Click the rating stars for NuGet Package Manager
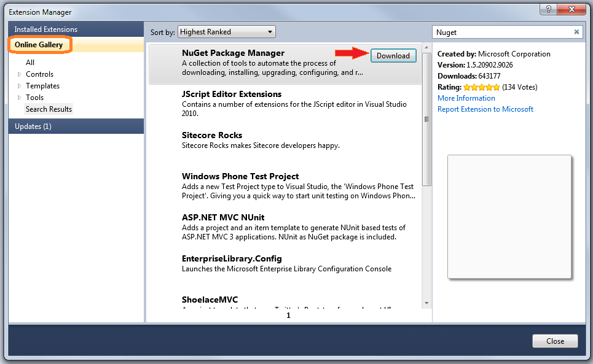Viewport: 593px width, 364px height. click(481, 87)
